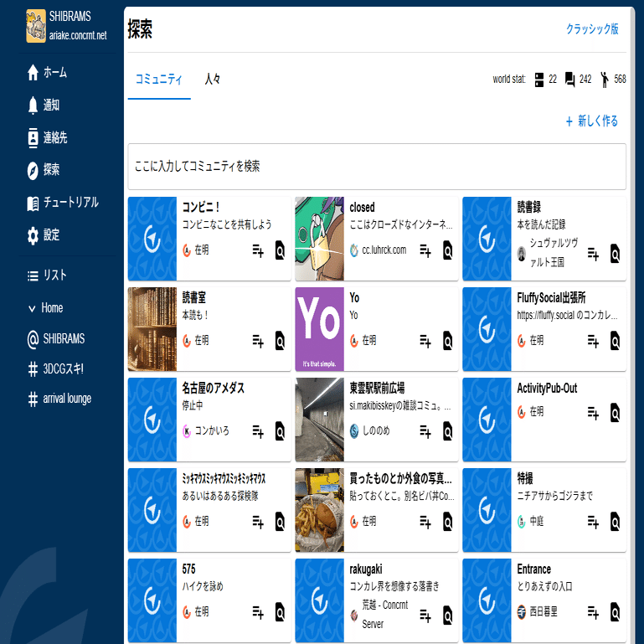The image size is (644, 644).
Task: Add Yo community to a list
Action: (425, 341)
